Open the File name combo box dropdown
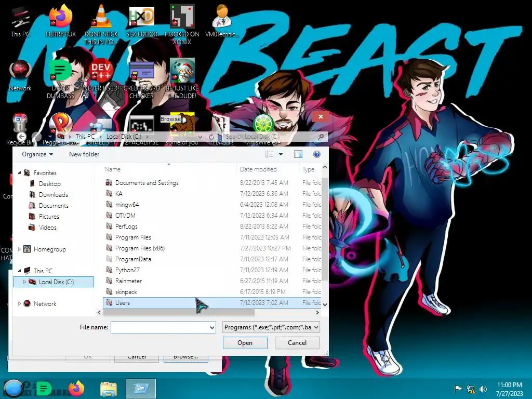This screenshot has height=399, width=532. 212,327
